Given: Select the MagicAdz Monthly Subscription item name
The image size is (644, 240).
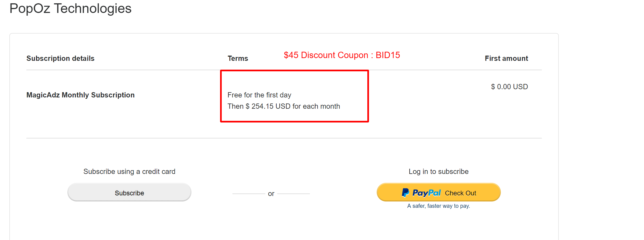Looking at the screenshot, I should 80,95.
